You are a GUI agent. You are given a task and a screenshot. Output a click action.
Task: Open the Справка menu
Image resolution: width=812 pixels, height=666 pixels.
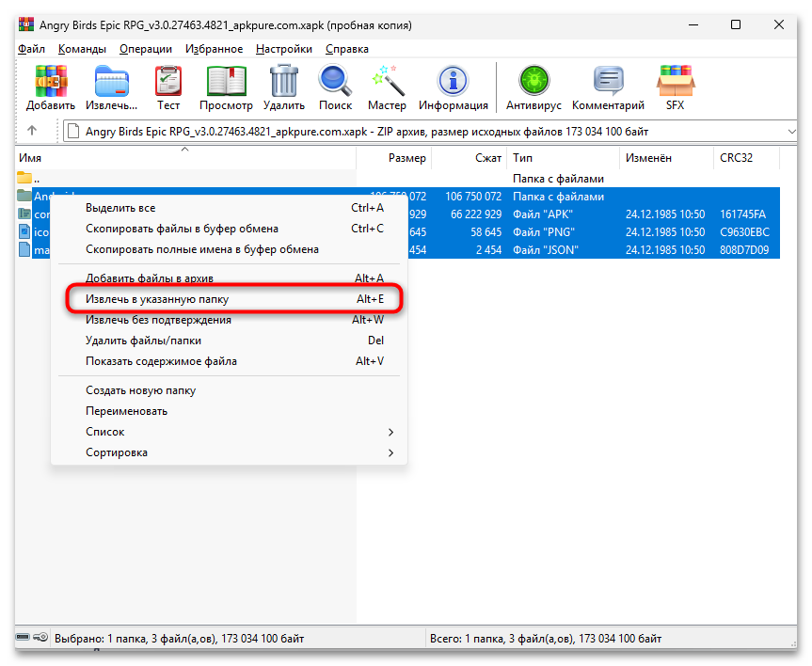coord(347,49)
